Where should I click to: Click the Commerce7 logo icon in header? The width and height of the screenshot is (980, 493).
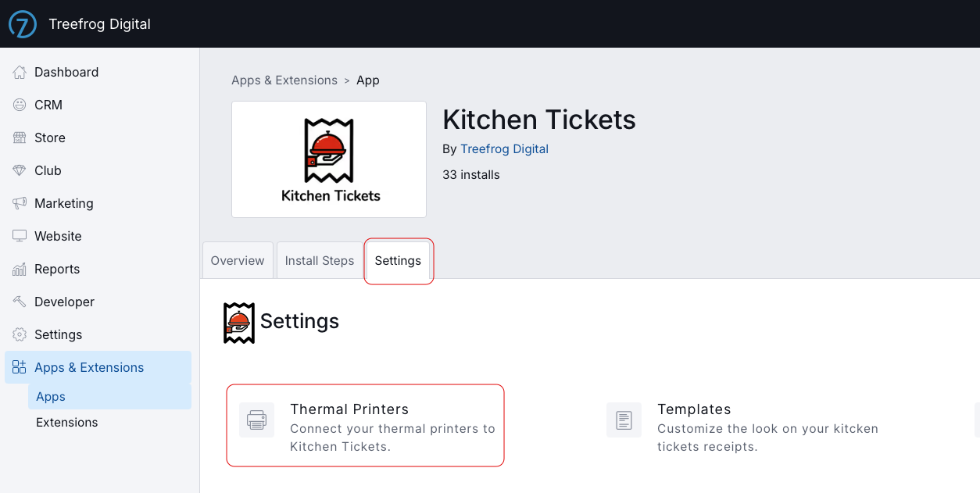pos(23,24)
